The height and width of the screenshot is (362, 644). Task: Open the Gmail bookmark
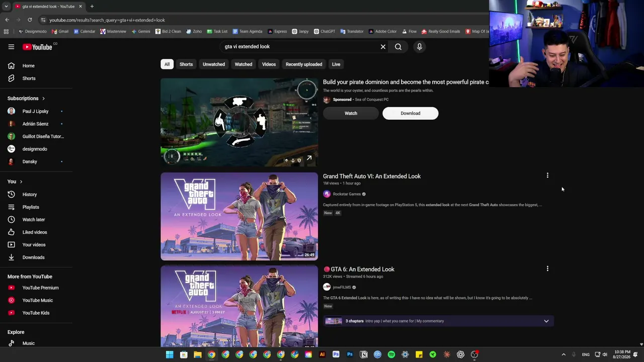pos(60,31)
